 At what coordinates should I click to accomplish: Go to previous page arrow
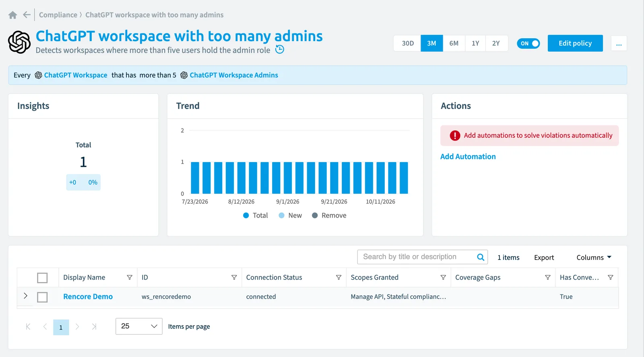coord(45,327)
